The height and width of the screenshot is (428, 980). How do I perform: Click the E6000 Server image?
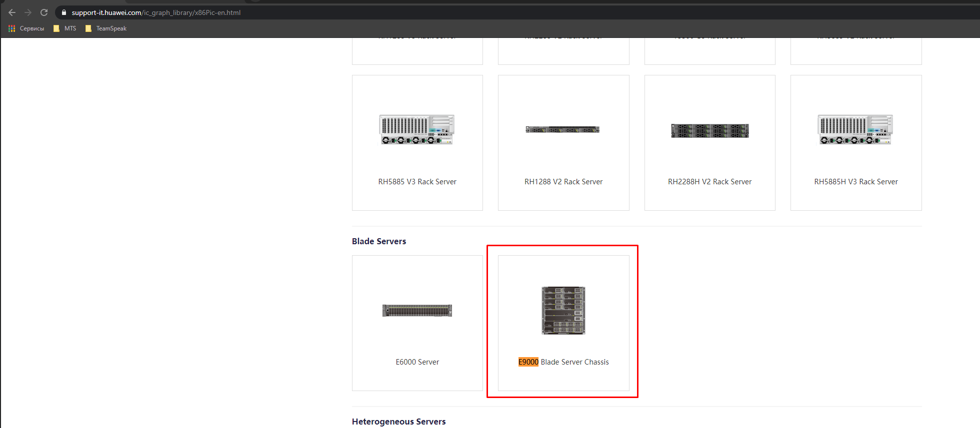417,311
